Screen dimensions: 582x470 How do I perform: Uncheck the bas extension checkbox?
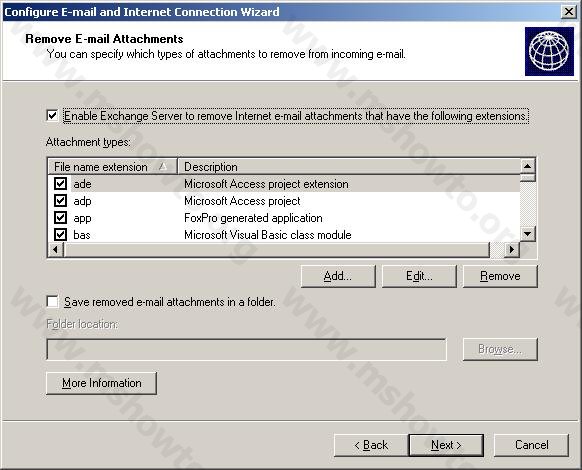coord(61,235)
